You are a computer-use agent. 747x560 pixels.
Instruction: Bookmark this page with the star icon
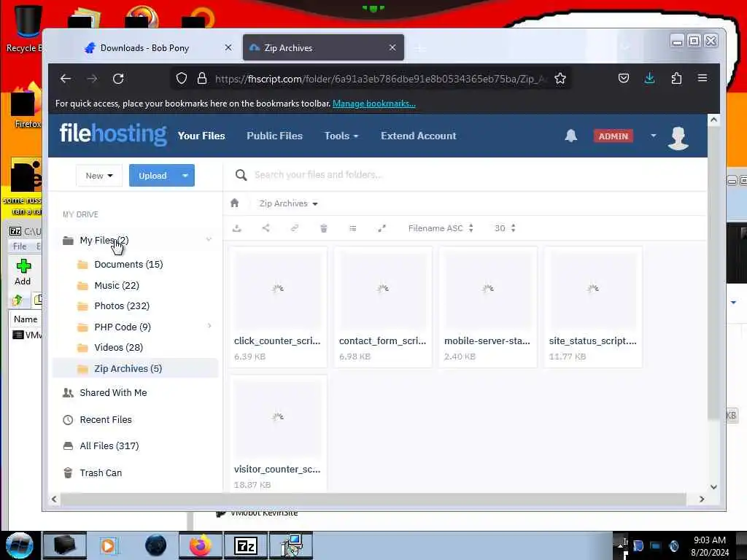[560, 78]
